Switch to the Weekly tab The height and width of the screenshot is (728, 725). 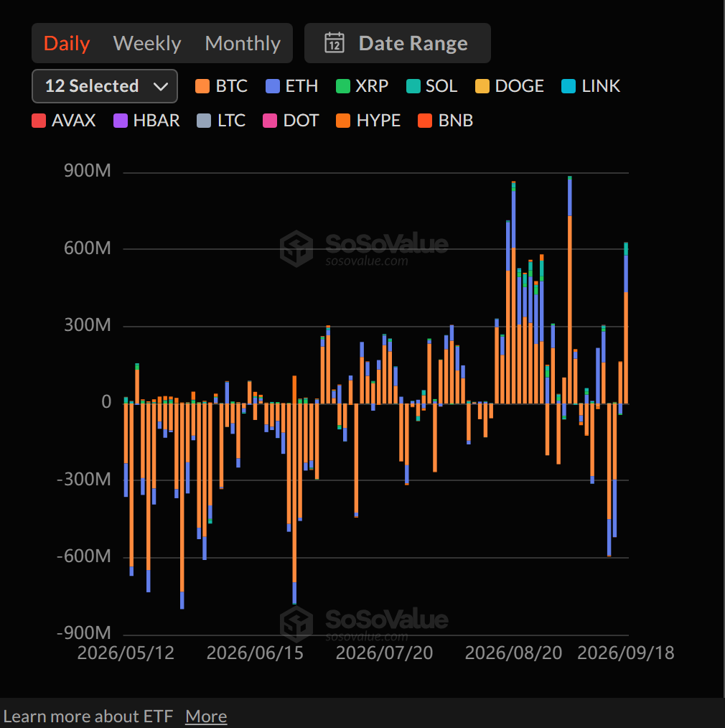point(147,44)
